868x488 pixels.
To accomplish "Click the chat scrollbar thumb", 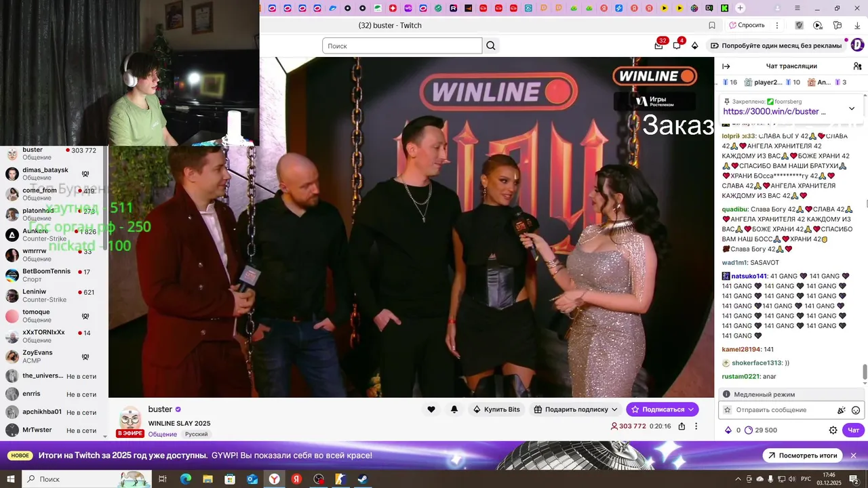I will [865, 372].
